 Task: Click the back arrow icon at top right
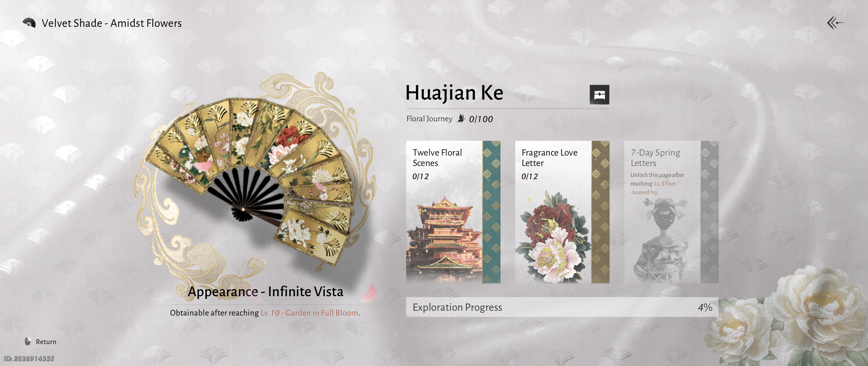(x=835, y=23)
